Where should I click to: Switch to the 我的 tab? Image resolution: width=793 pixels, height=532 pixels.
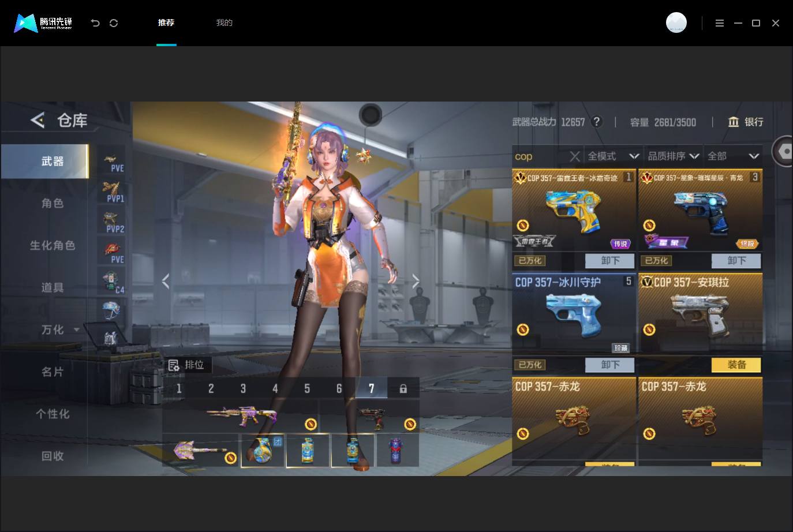coord(225,23)
